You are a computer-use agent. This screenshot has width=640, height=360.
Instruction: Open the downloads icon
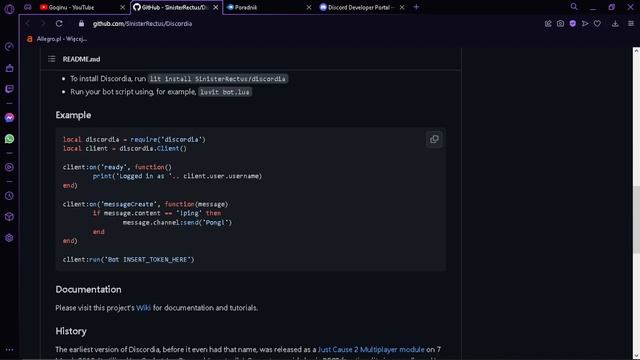pos(615,24)
